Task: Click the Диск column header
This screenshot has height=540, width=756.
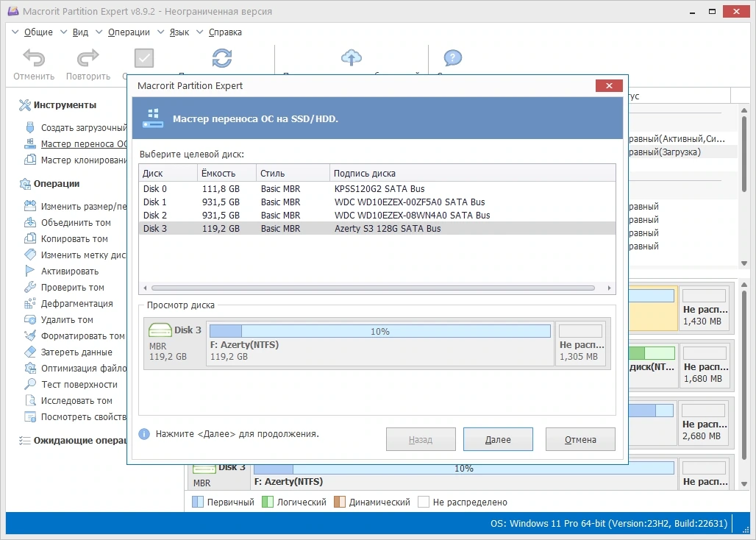Action: (x=168, y=173)
